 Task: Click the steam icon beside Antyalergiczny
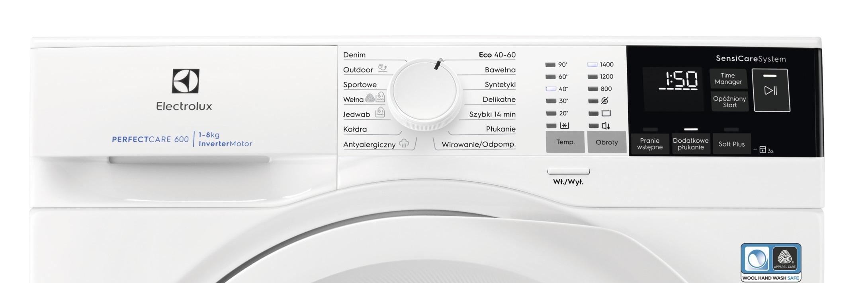click(404, 143)
